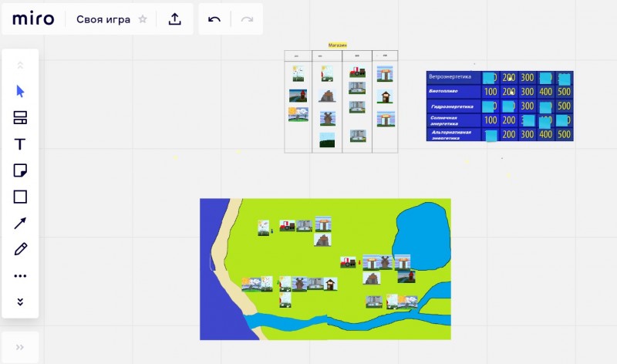Click the Export board upload icon

174,19
